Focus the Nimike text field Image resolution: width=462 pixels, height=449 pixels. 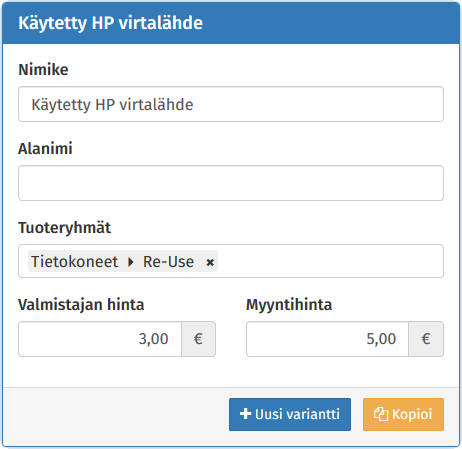[x=231, y=104]
